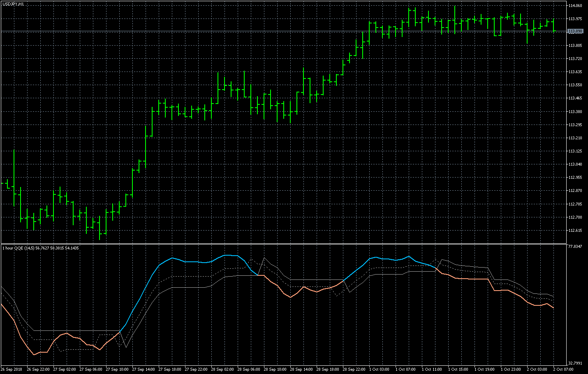
Task: Click the 27 Sep 02:00 time label
Action: (65, 369)
